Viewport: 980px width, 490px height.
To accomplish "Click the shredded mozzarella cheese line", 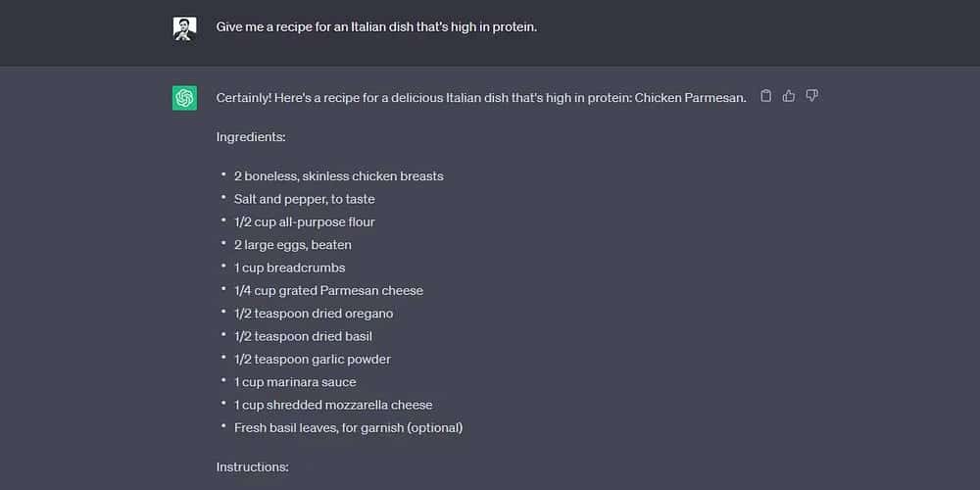I will (x=332, y=405).
